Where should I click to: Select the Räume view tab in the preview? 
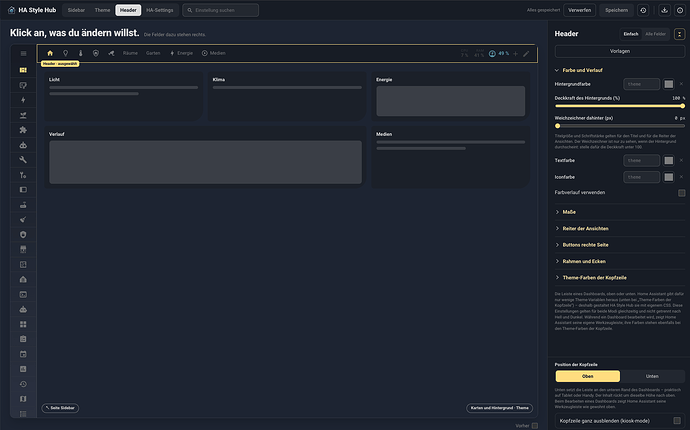click(130, 53)
